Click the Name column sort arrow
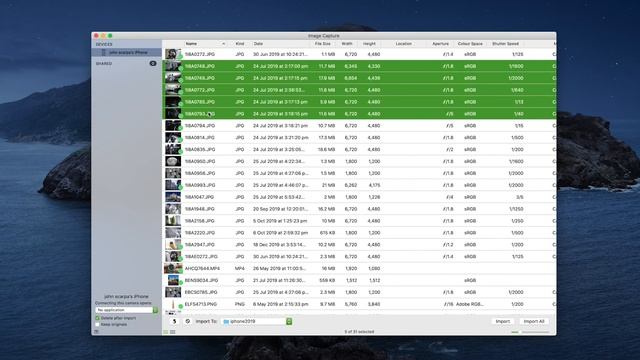Screen dimensions: 640x360 [x=223, y=44]
